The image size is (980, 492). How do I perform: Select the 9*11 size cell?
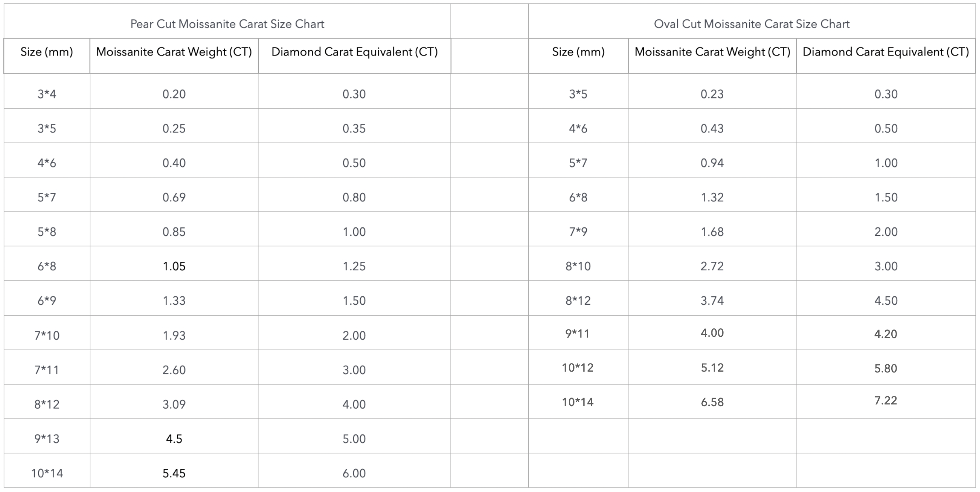coord(577,334)
